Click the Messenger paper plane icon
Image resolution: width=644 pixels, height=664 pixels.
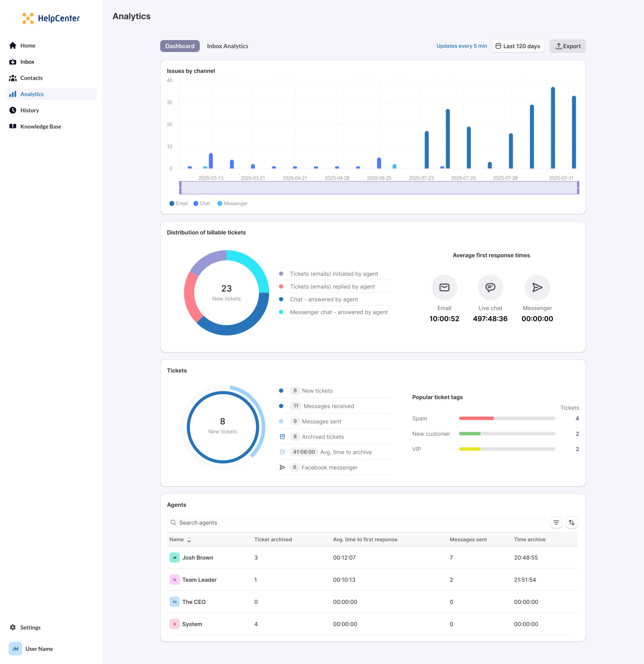[x=537, y=288]
